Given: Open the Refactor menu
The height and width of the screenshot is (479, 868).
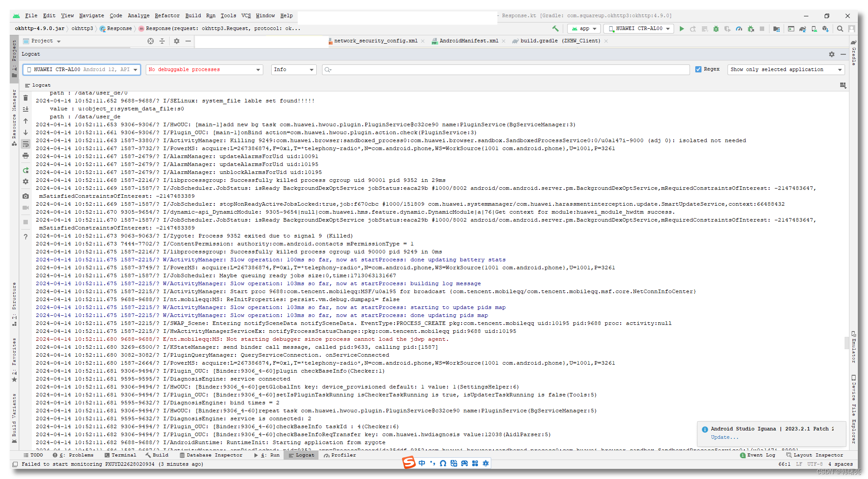Looking at the screenshot, I should pos(167,15).
